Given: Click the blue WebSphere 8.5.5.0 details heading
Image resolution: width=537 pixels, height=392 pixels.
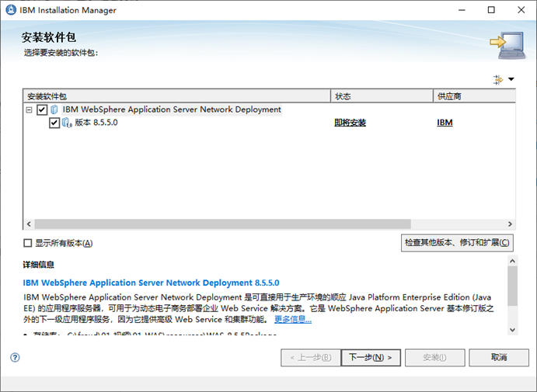Looking at the screenshot, I should pyautogui.click(x=151, y=283).
